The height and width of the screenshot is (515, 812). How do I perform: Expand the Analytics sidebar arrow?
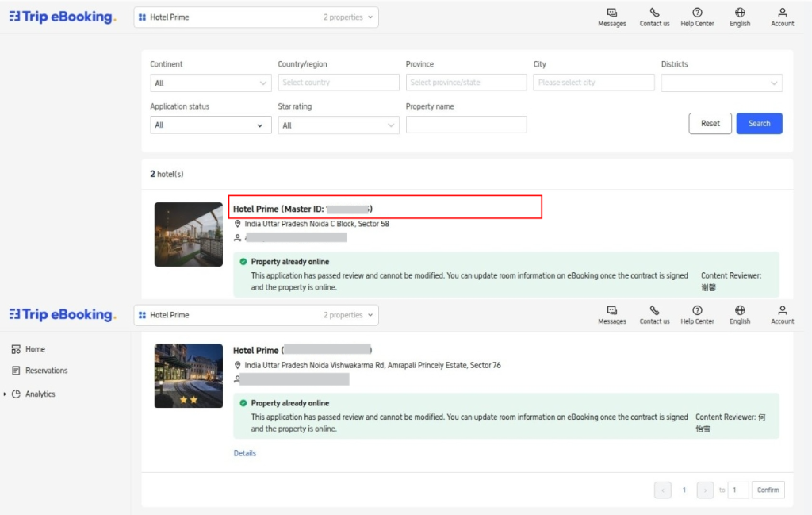pos(6,394)
